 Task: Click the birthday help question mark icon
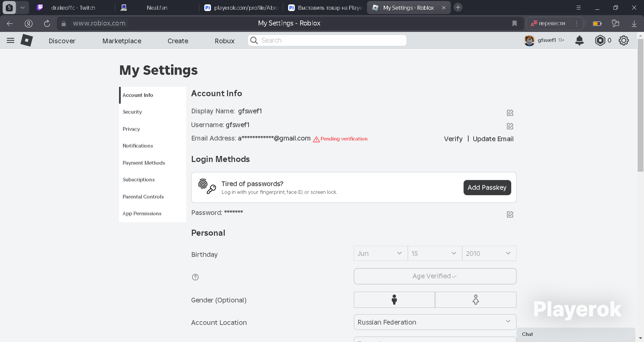pos(195,277)
